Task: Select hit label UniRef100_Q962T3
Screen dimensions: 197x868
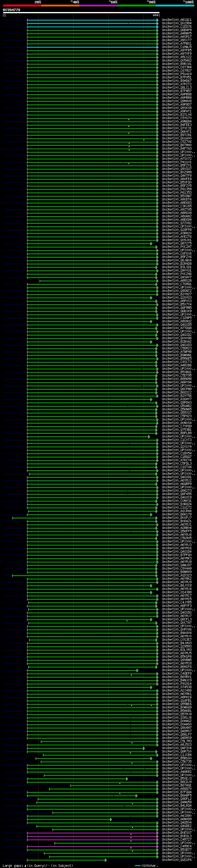Action: (176, 491)
